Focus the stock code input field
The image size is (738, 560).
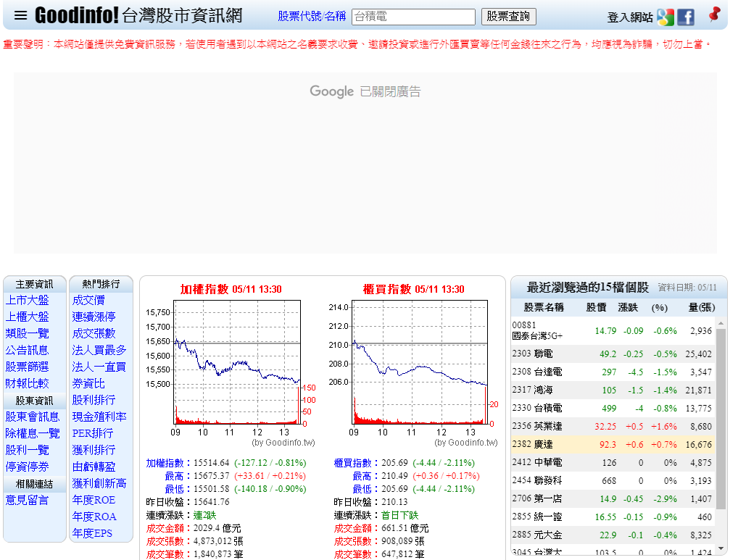click(x=413, y=17)
